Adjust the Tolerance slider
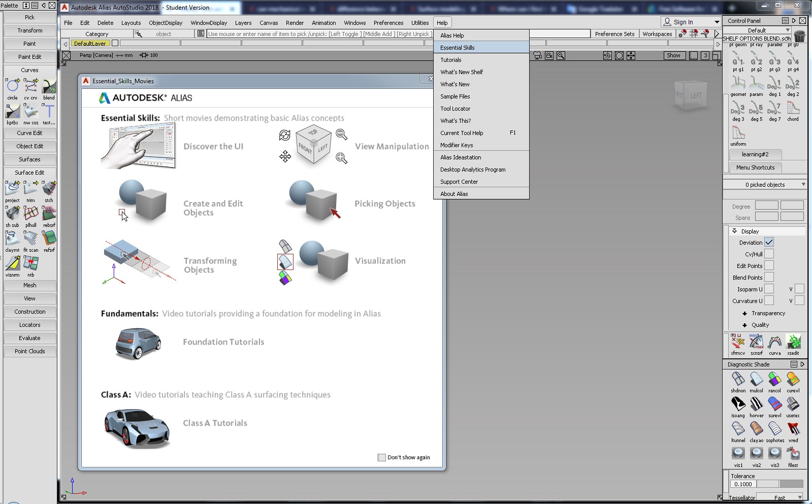The width and height of the screenshot is (812, 504). click(779, 484)
